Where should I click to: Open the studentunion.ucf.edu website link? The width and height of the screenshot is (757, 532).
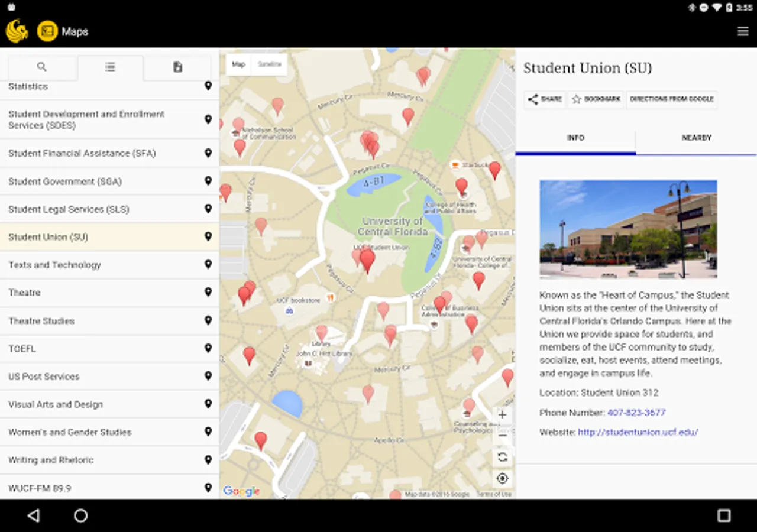[638, 432]
